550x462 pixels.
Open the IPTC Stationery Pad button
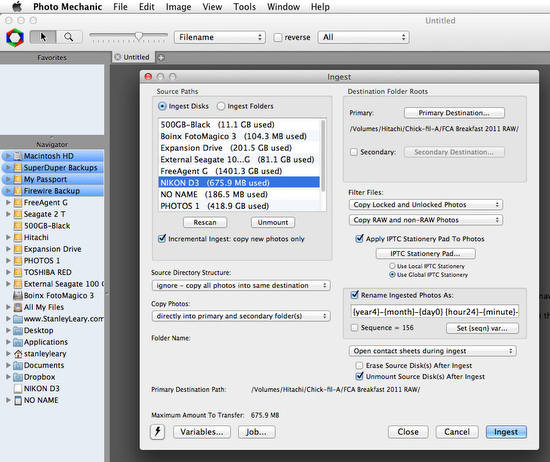[x=425, y=253]
